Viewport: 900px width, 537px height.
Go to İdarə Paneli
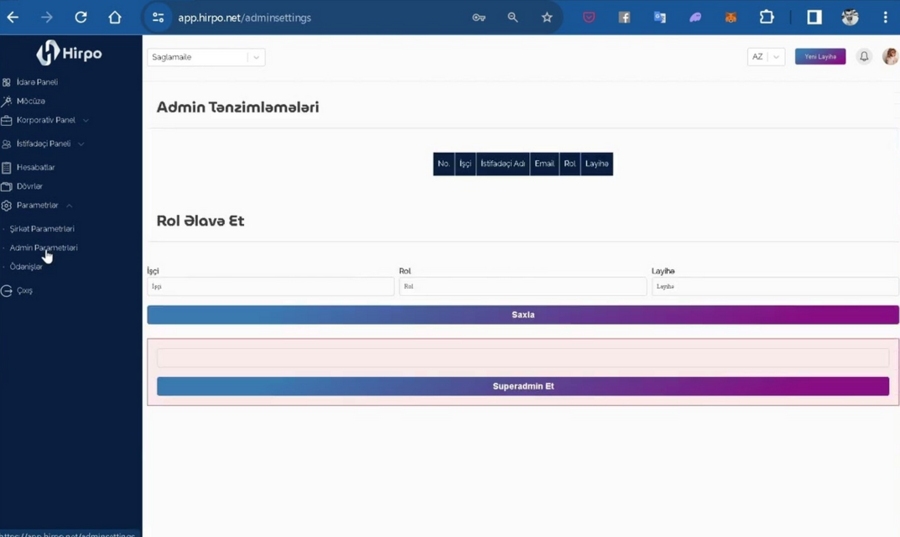pos(37,82)
